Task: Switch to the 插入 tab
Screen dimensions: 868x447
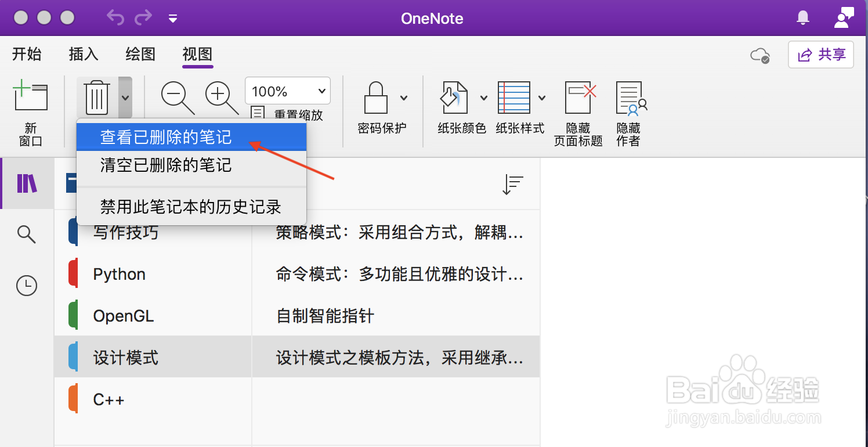Action: click(84, 54)
